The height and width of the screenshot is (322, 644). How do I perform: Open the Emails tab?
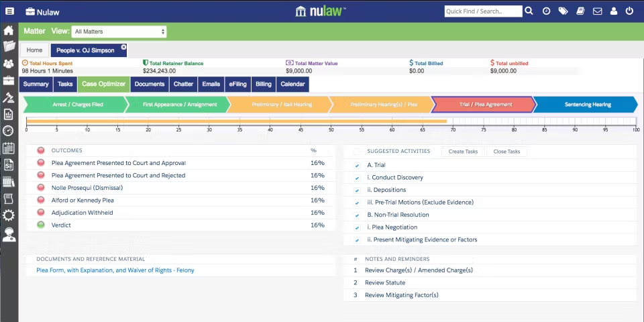click(x=211, y=85)
